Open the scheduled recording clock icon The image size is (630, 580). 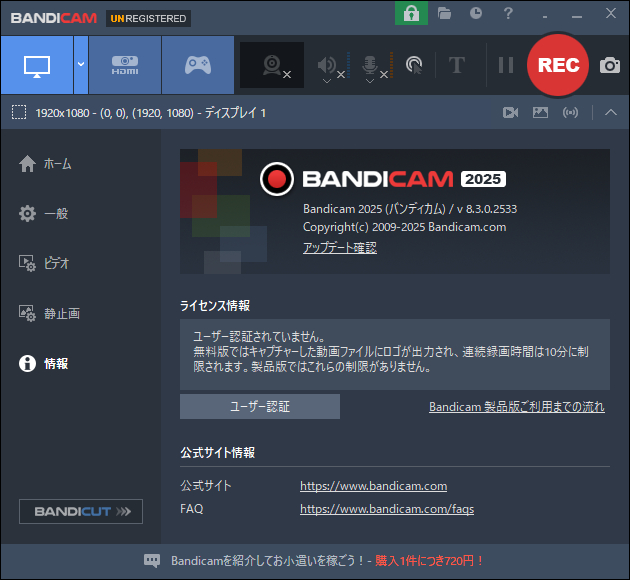tap(476, 14)
